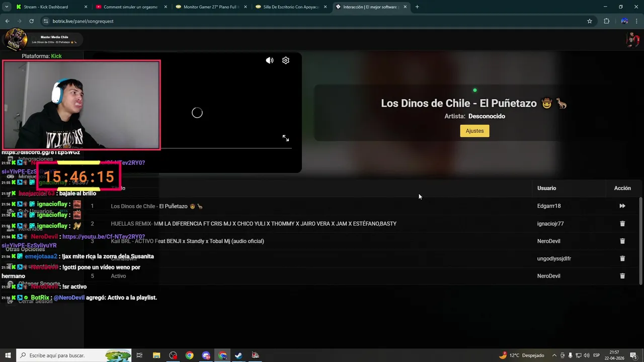
Task: Go back in the browser
Action: click(7, 21)
